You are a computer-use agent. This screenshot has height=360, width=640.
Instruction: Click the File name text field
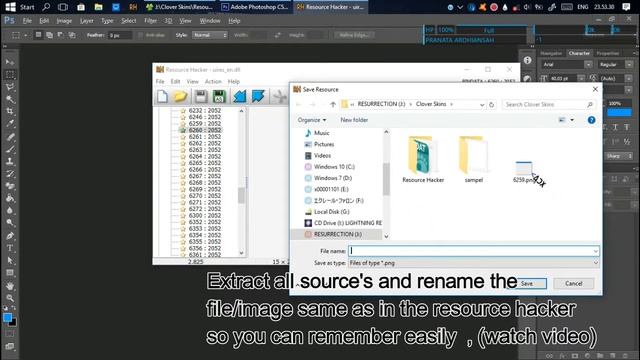click(x=473, y=251)
